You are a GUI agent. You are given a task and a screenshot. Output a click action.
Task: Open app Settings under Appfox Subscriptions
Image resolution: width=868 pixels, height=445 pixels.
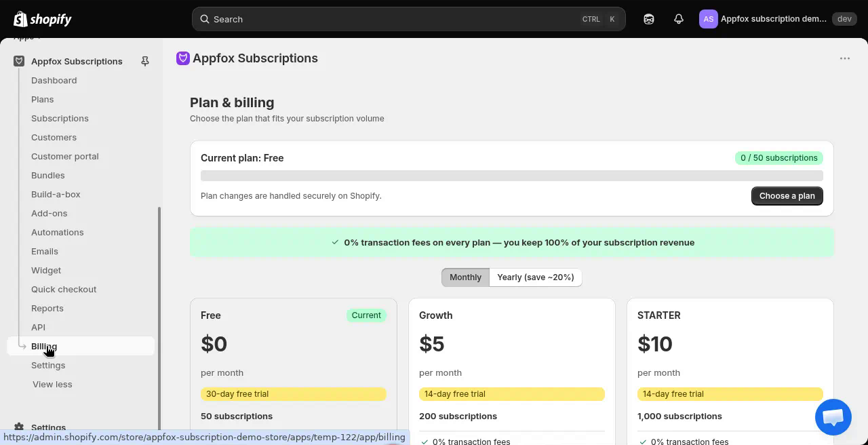(x=48, y=365)
